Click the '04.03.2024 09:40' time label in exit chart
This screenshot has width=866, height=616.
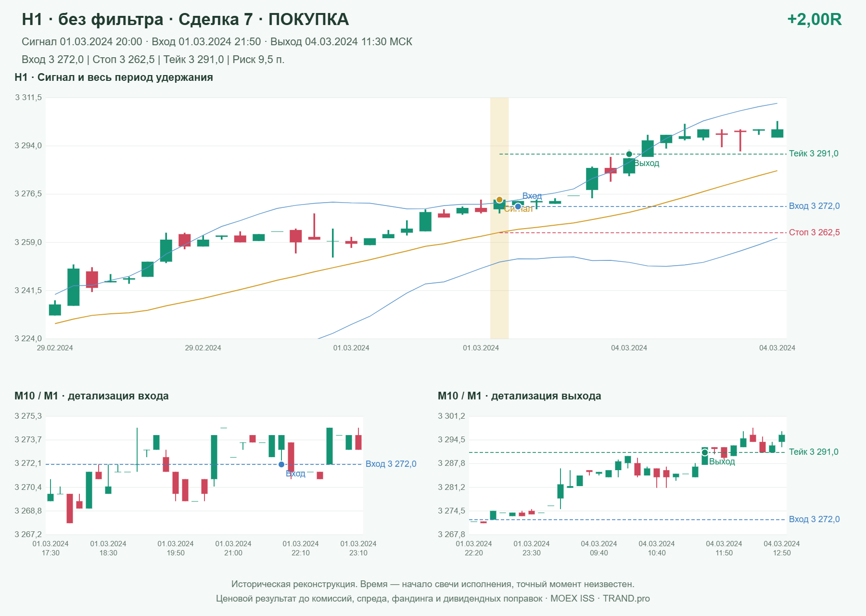[599, 548]
